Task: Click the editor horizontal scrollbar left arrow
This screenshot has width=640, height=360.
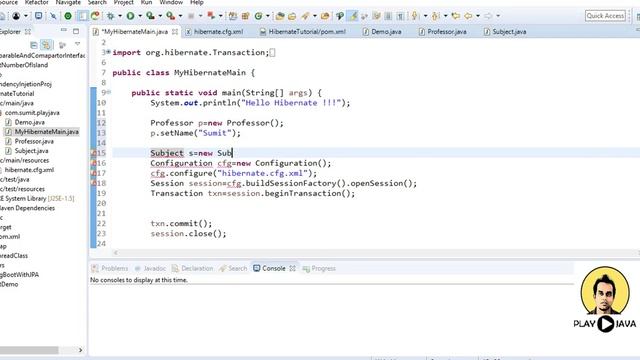Action: coord(116,253)
